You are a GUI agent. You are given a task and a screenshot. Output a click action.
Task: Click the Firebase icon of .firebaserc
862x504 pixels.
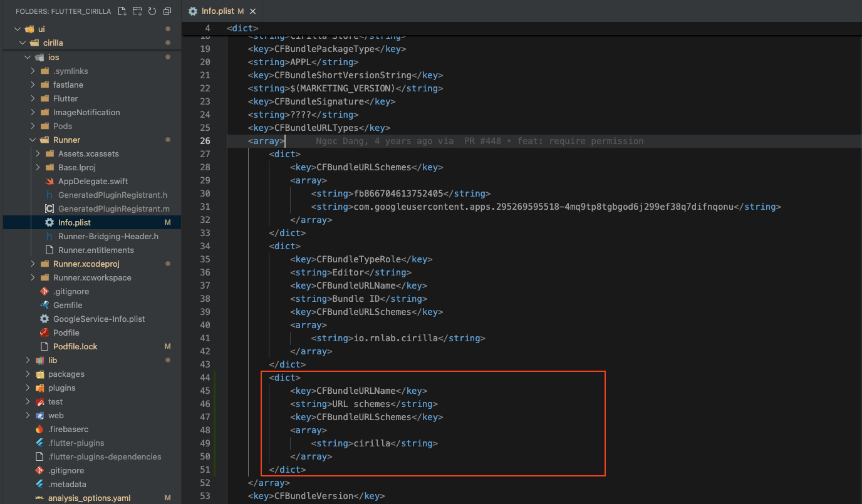(x=39, y=429)
